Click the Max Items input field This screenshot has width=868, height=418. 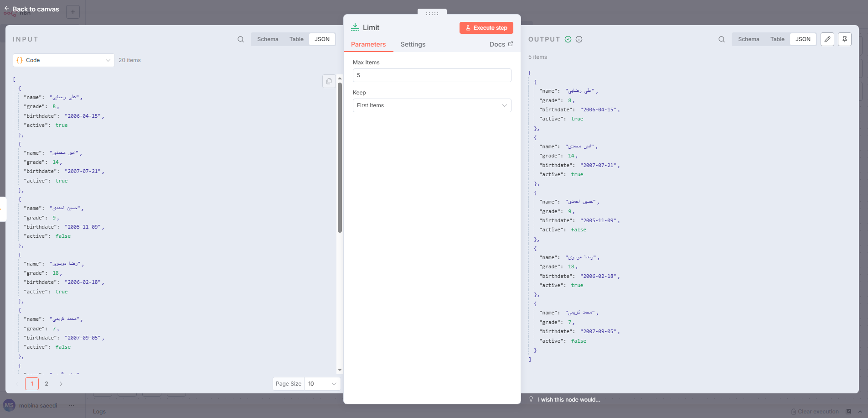[x=432, y=75]
